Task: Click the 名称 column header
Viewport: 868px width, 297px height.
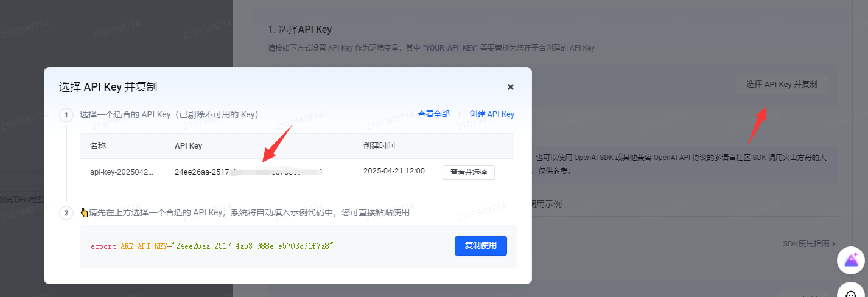Action: (98, 146)
